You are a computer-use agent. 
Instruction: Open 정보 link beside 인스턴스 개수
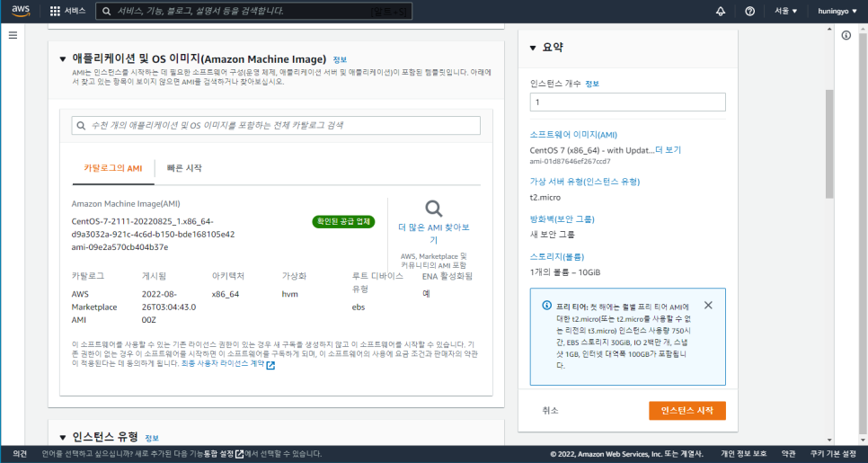(592, 84)
